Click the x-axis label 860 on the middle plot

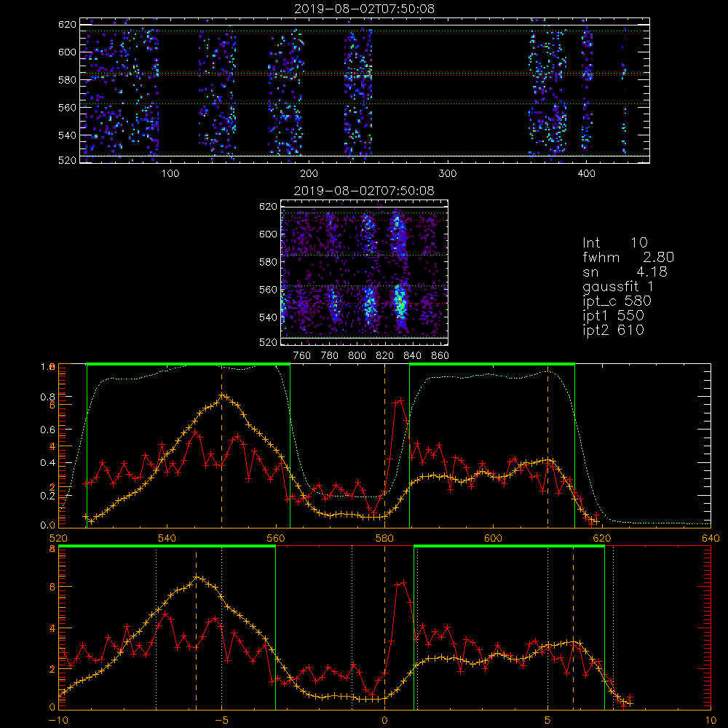point(440,356)
